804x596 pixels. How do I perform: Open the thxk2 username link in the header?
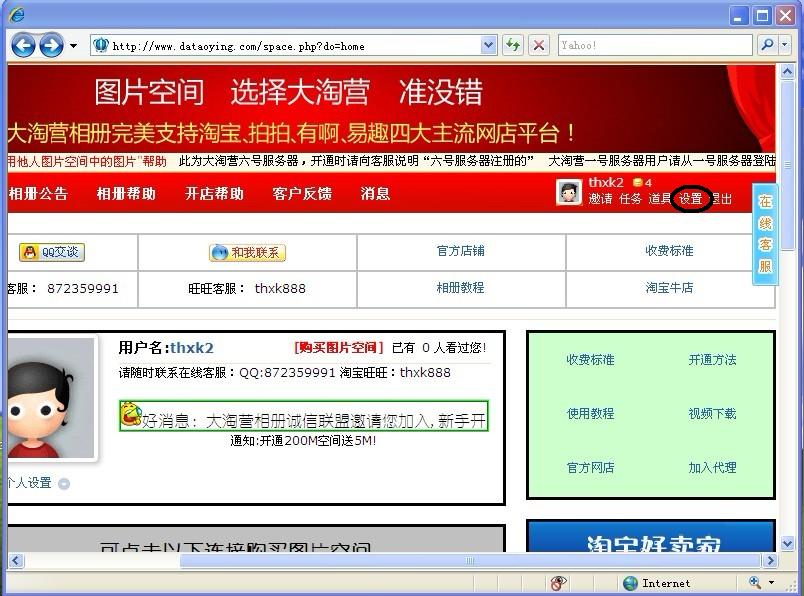coord(606,183)
